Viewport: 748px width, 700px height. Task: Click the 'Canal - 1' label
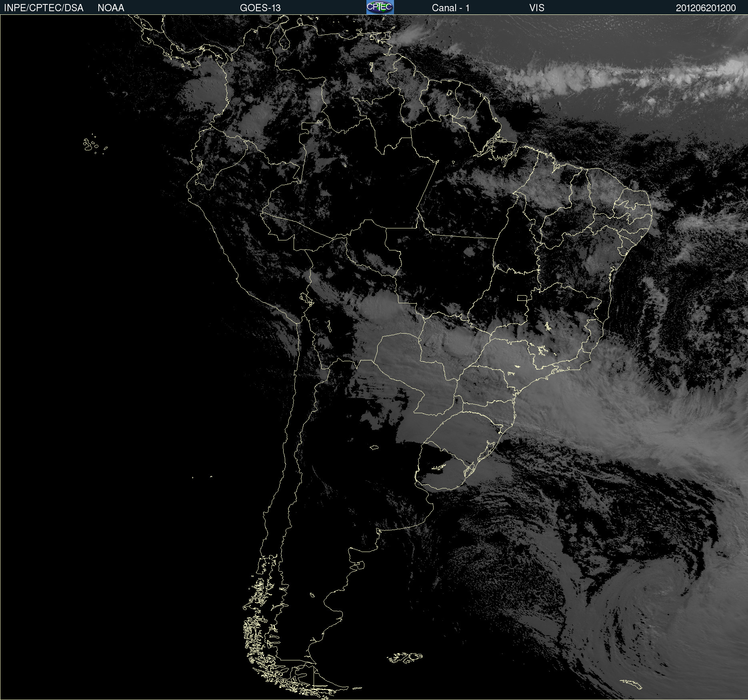450,8
